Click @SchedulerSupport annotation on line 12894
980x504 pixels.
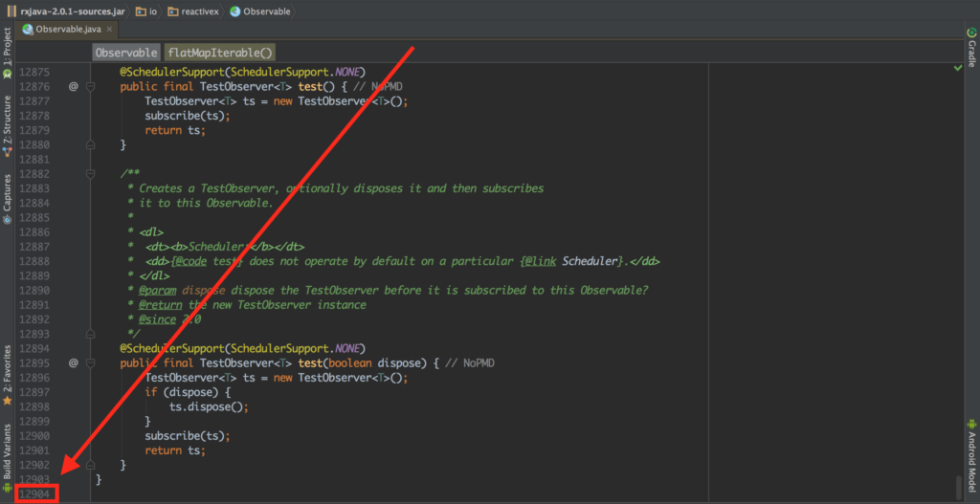pos(242,348)
